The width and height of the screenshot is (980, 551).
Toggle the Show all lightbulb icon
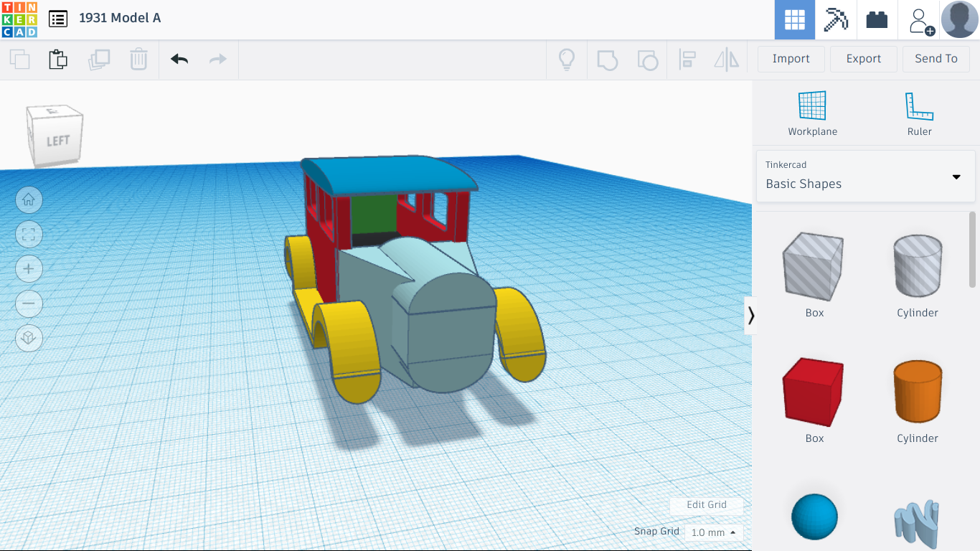point(567,59)
